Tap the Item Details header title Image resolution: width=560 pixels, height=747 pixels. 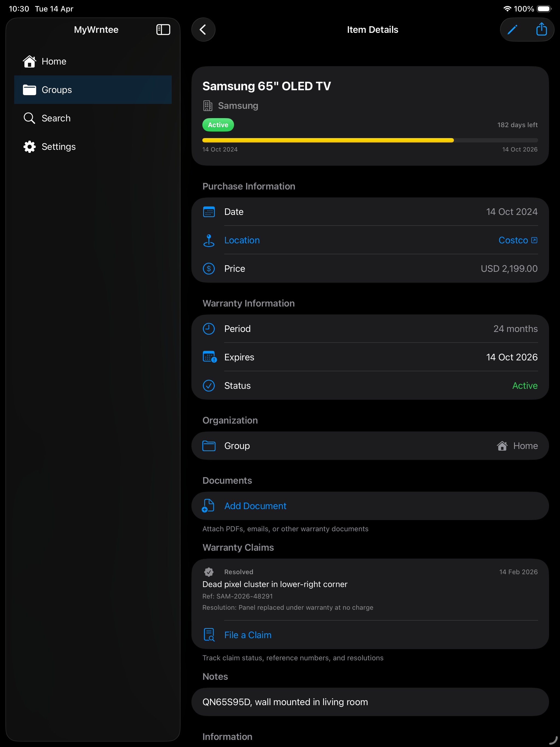coord(372,29)
